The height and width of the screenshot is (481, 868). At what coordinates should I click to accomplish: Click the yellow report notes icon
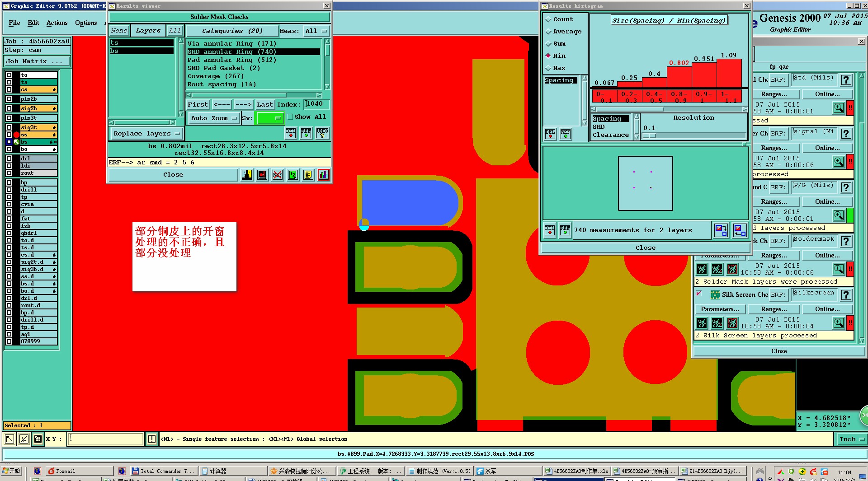pyautogui.click(x=308, y=175)
